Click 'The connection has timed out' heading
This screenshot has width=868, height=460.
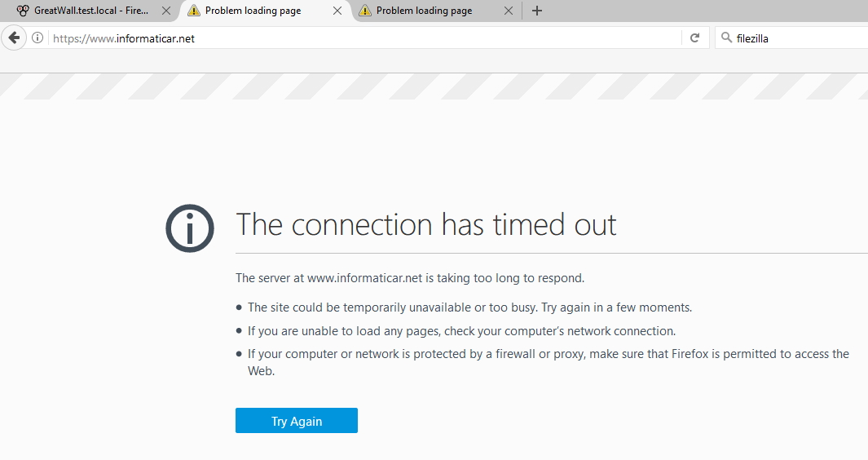coord(425,224)
